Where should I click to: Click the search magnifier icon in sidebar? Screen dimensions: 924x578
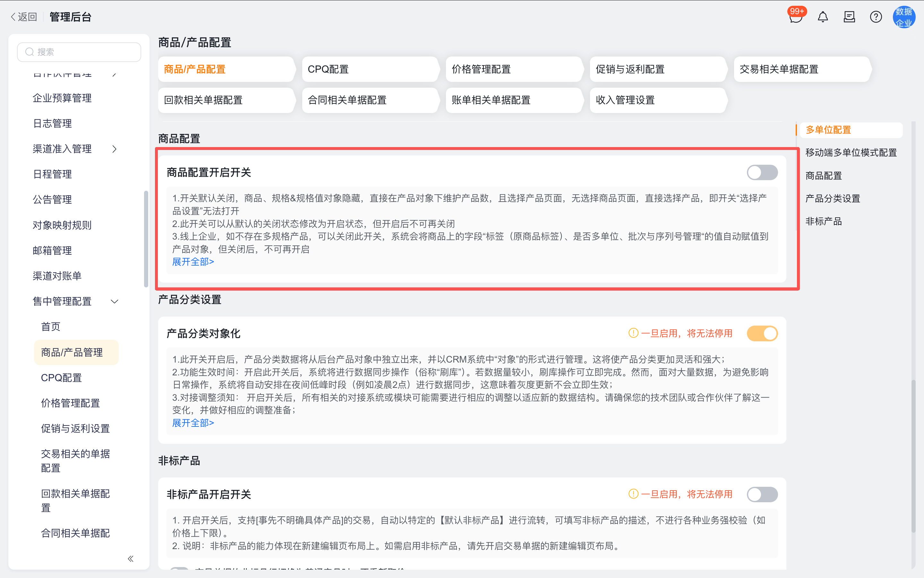30,52
